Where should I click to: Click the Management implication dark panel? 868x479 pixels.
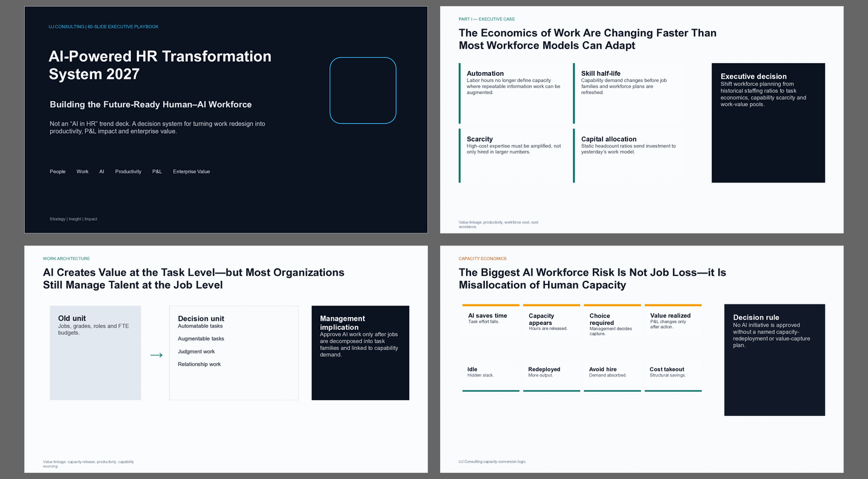click(x=360, y=353)
